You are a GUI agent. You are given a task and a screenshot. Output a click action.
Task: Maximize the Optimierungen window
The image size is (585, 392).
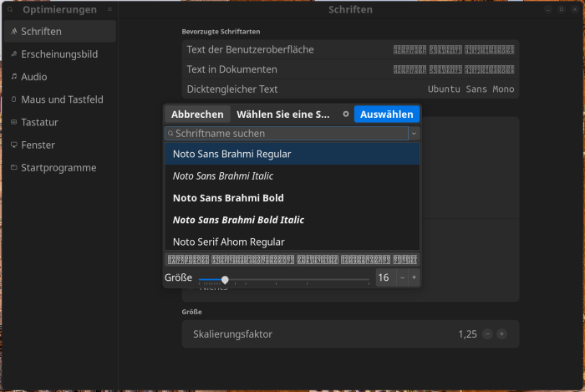pyautogui.click(x=562, y=9)
